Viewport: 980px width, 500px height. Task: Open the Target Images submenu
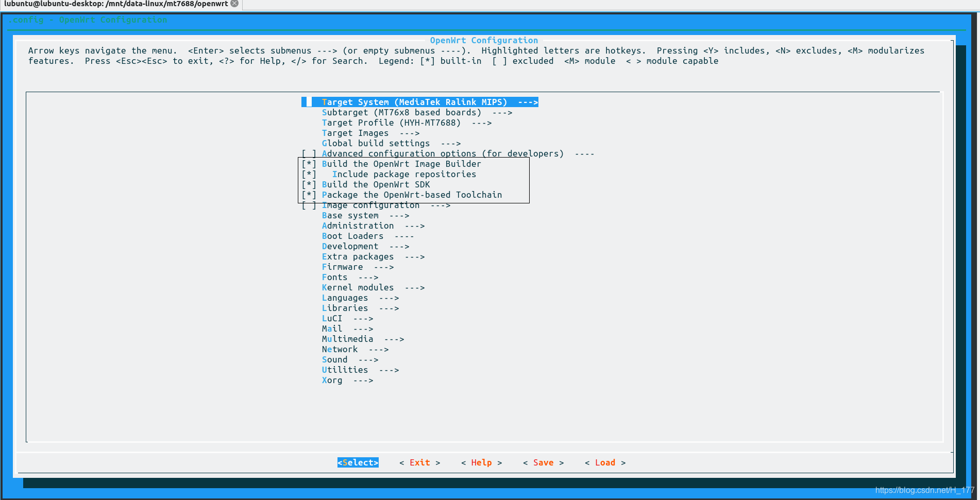click(371, 133)
